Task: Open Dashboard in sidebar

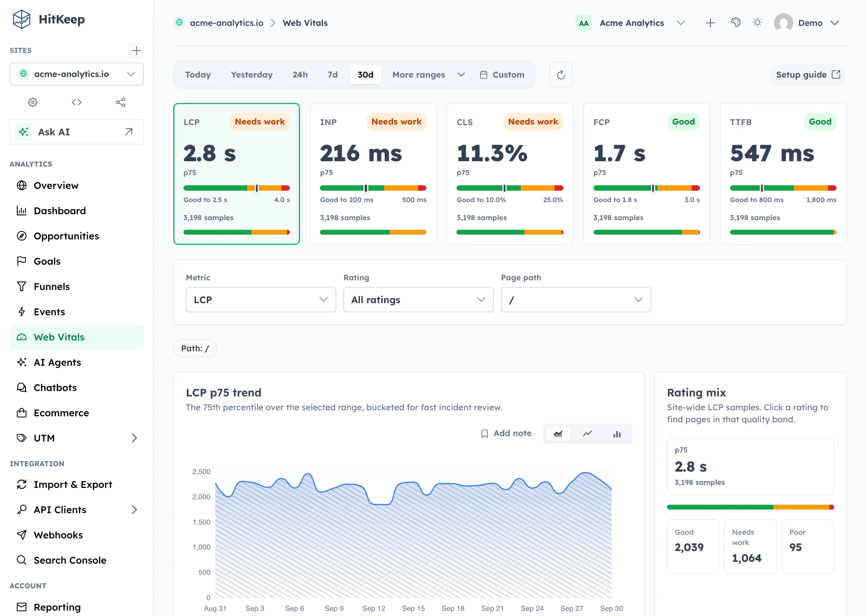Action: point(77,211)
